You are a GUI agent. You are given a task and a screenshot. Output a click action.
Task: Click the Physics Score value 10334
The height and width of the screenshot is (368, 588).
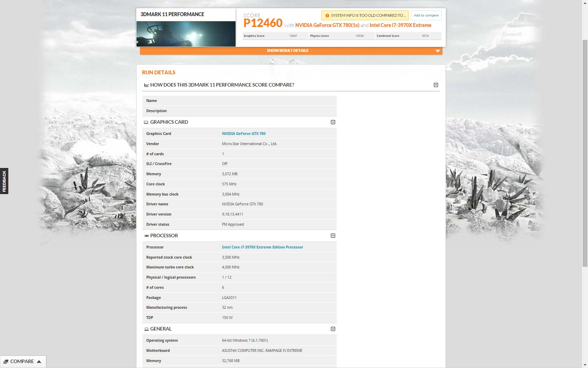point(359,36)
